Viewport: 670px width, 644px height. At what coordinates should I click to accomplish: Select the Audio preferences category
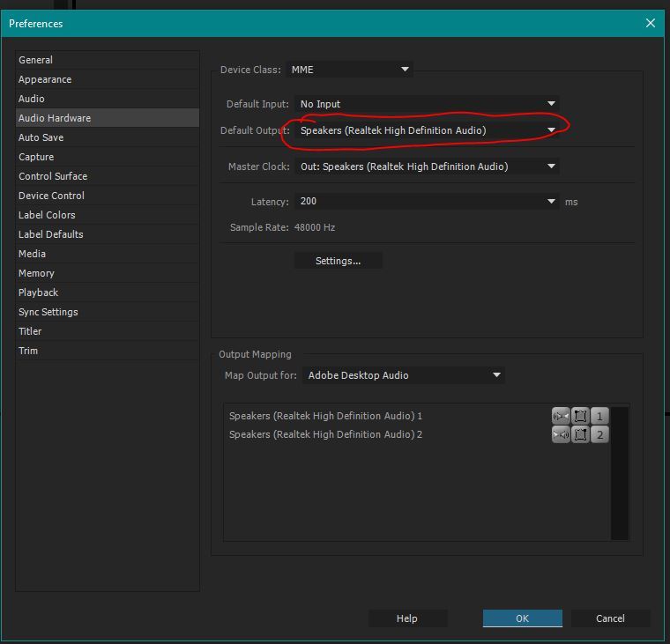pos(108,99)
